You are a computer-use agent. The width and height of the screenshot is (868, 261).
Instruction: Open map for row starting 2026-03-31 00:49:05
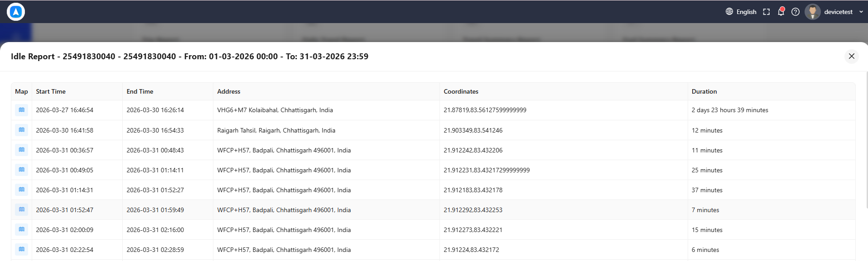[21, 170]
